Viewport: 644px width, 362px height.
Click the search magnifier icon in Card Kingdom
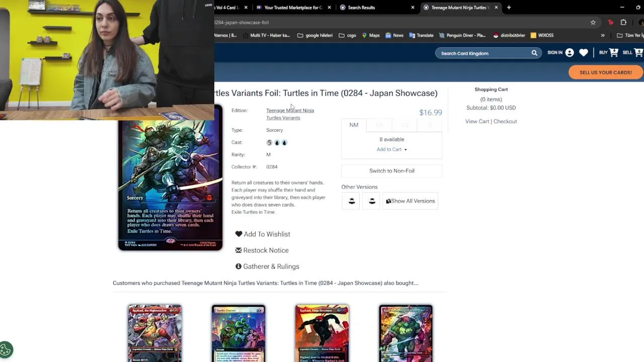click(534, 53)
